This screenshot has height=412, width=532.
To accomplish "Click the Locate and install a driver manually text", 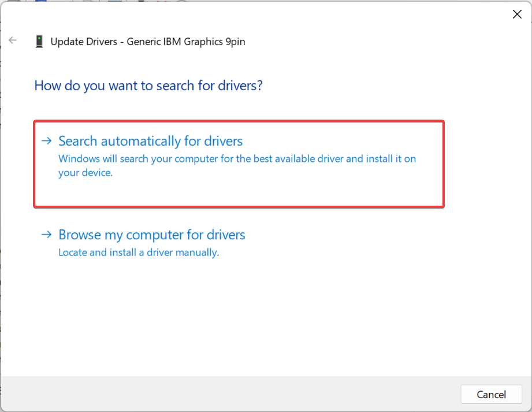I will click(x=139, y=253).
